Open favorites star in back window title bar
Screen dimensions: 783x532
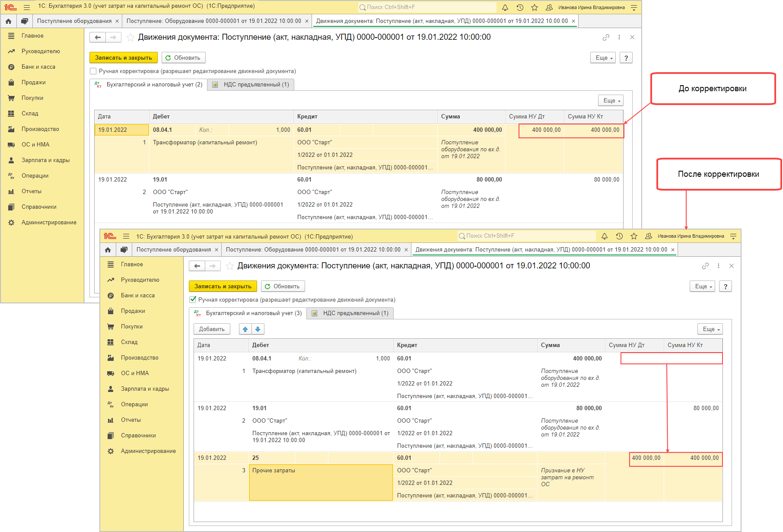[x=535, y=7]
